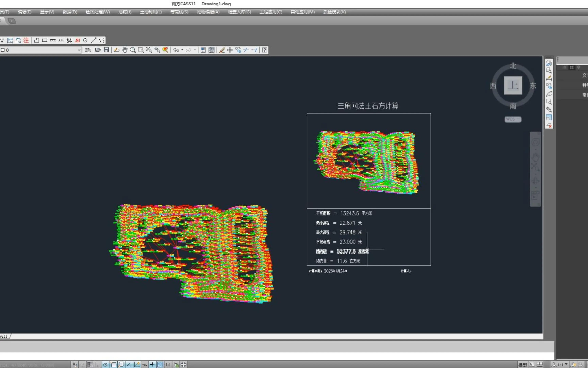
Task: Click the Extend icon next to Help
Action: tap(254, 50)
